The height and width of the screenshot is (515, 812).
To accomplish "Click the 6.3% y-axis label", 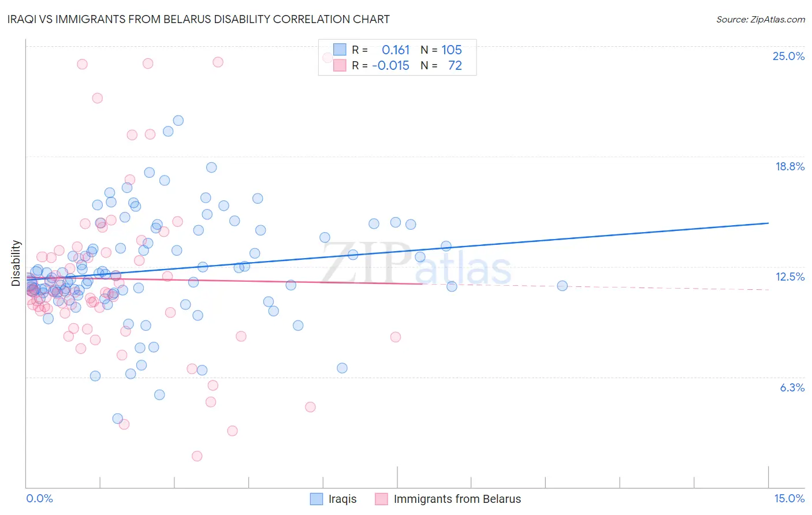I will click(x=792, y=387).
